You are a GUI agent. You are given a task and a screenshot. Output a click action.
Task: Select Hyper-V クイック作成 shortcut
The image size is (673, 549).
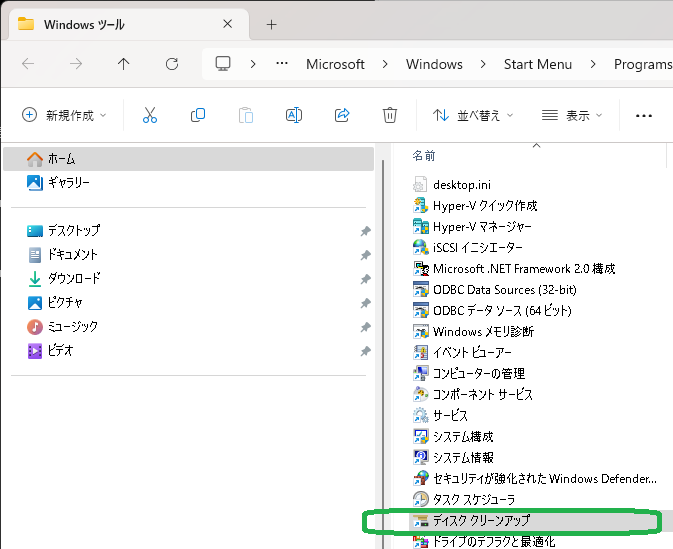click(x=475, y=206)
